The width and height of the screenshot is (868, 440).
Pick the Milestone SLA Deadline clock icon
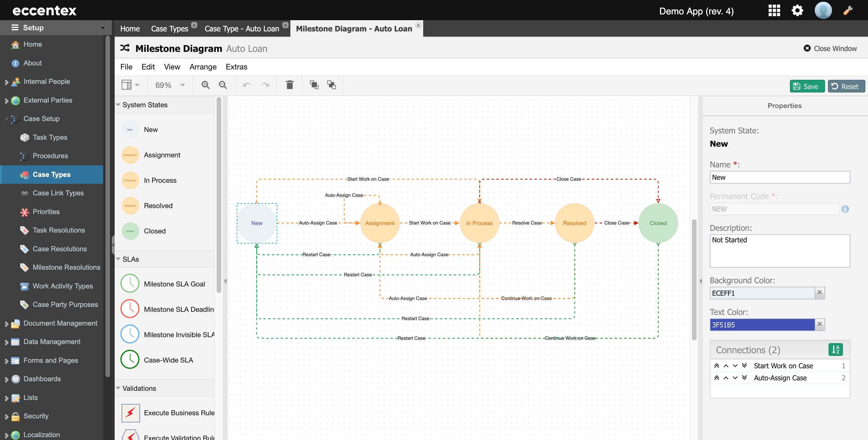click(x=130, y=309)
